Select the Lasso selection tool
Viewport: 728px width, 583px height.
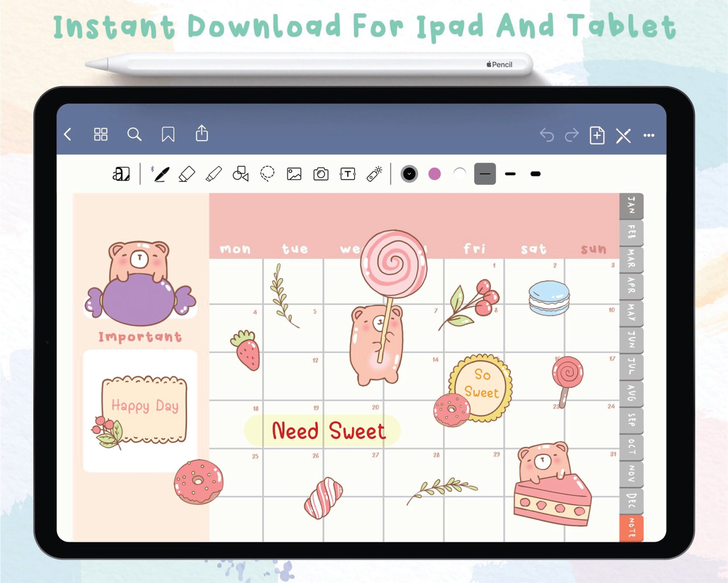click(x=267, y=174)
